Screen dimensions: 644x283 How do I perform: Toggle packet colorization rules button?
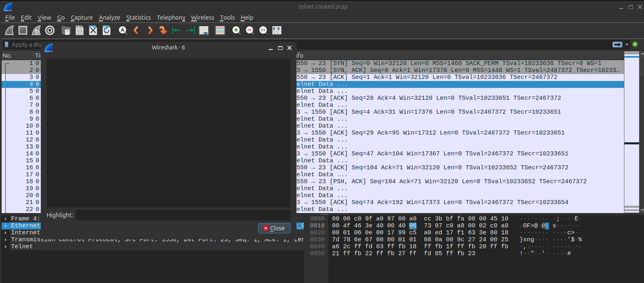pyautogui.click(x=220, y=30)
